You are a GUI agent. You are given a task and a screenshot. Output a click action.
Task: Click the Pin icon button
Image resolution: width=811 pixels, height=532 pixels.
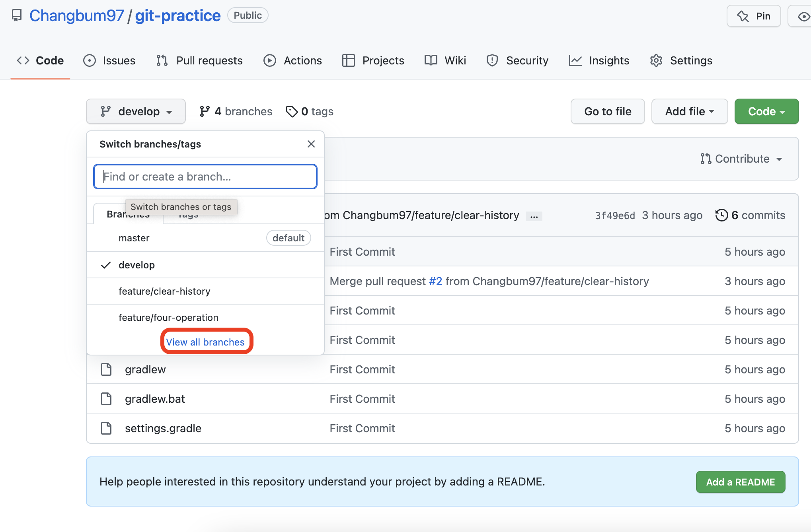753,16
